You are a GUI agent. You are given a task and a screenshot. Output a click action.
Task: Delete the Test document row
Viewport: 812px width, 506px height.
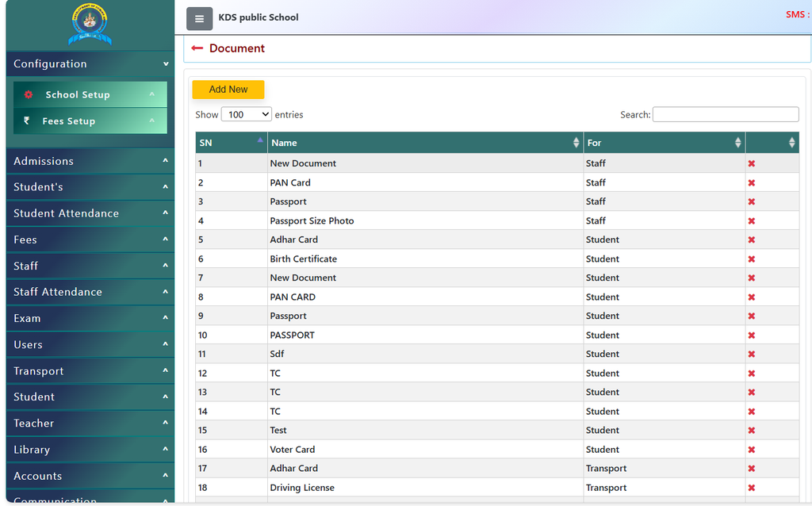[752, 431]
